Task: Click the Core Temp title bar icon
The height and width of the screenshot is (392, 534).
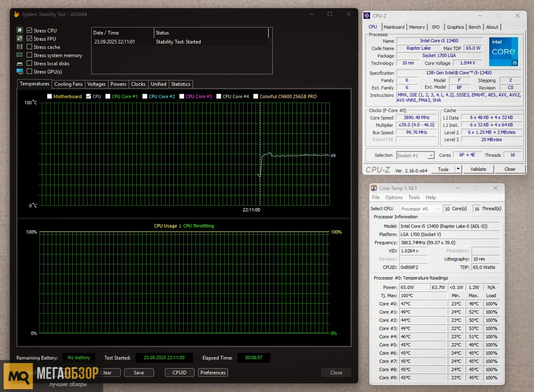Action: (374, 188)
